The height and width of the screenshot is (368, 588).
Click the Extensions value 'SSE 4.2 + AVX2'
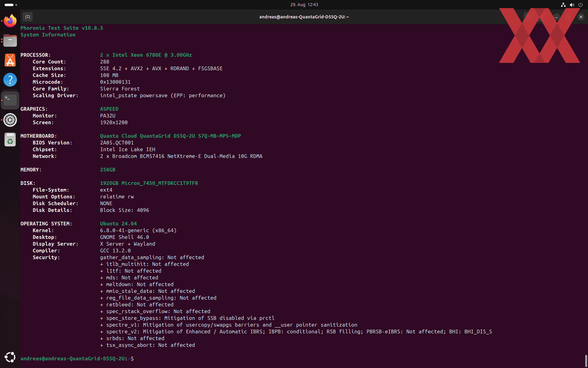click(x=122, y=68)
